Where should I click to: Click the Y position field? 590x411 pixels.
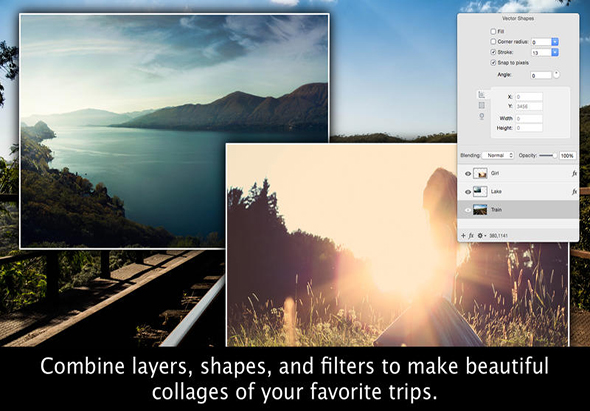pyautogui.click(x=529, y=107)
